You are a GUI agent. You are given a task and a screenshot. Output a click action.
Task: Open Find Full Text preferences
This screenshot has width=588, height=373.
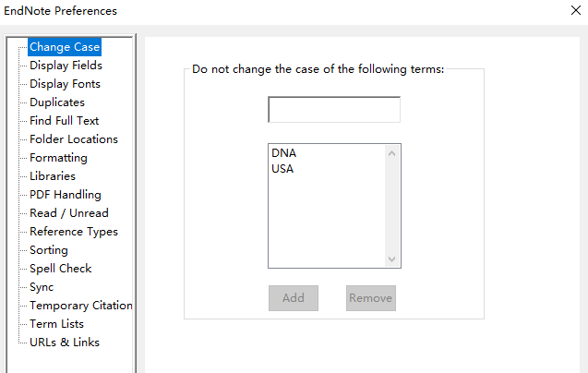point(64,121)
